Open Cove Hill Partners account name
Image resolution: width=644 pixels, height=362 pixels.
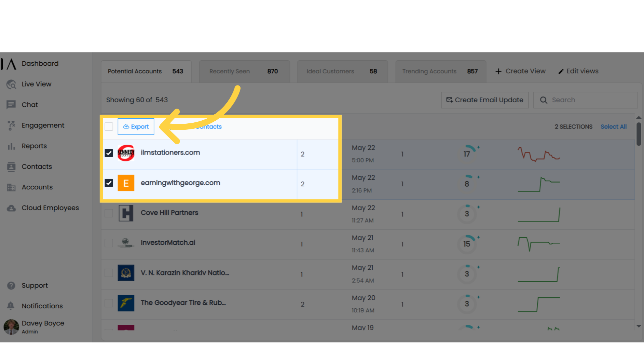click(169, 213)
